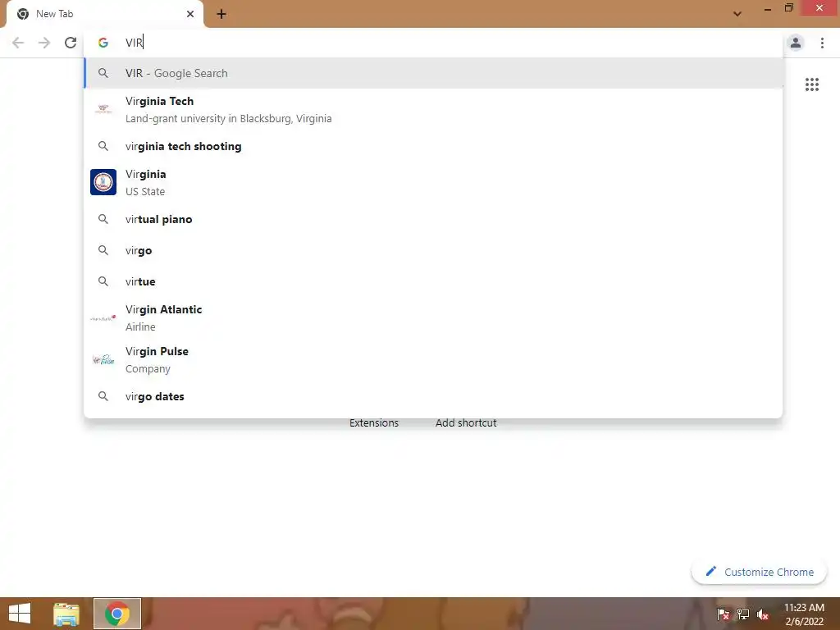The height and width of the screenshot is (630, 840).
Task: Pick the 'virgo' suggestion
Action: pyautogui.click(x=433, y=250)
